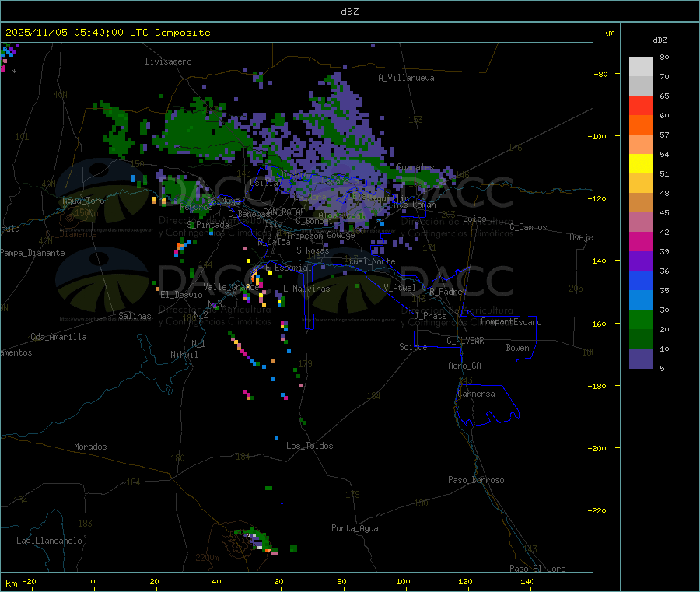Click the 'Los_Toldos' map label
The image size is (700, 592).
(x=310, y=446)
